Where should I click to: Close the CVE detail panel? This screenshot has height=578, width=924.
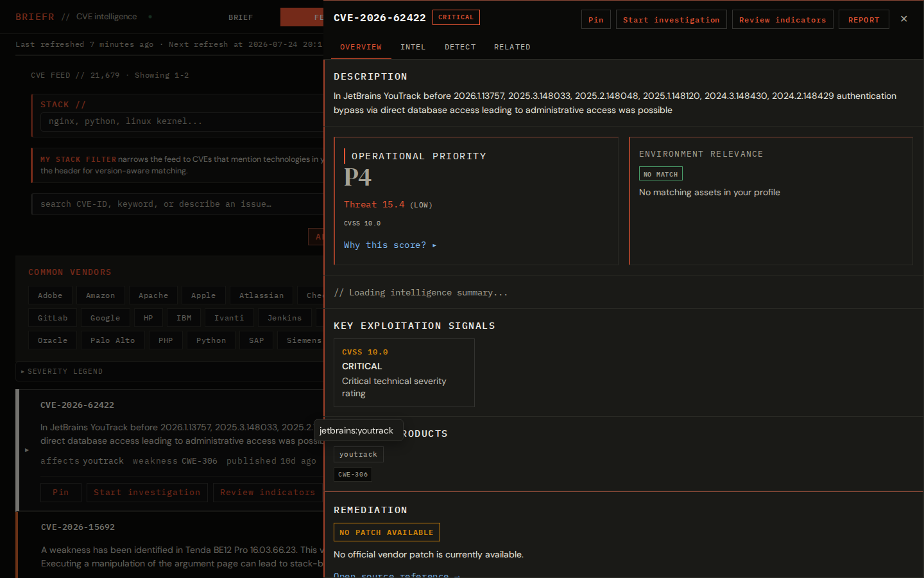coord(903,19)
